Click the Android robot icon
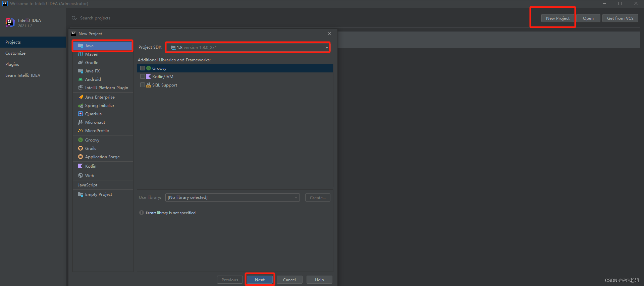Screen dimensions: 644x286 tap(80, 79)
